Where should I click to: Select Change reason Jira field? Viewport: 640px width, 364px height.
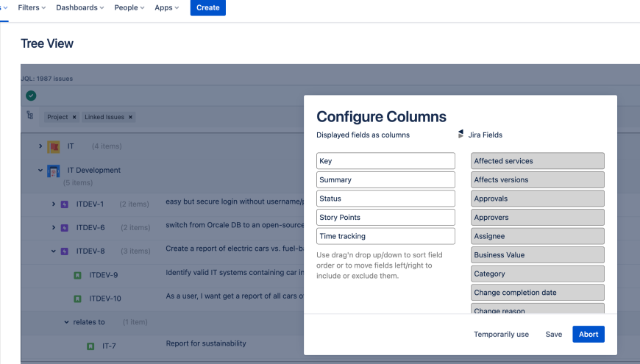[x=538, y=309]
